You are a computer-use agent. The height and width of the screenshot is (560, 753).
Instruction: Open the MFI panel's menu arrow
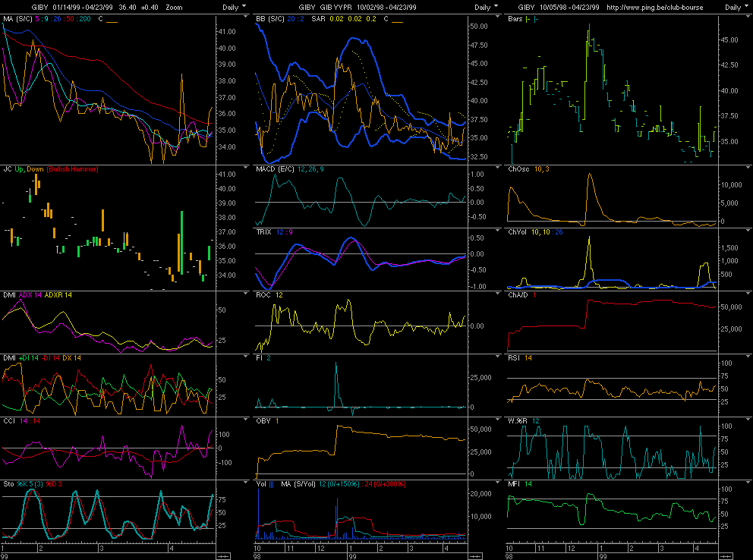coord(748,482)
